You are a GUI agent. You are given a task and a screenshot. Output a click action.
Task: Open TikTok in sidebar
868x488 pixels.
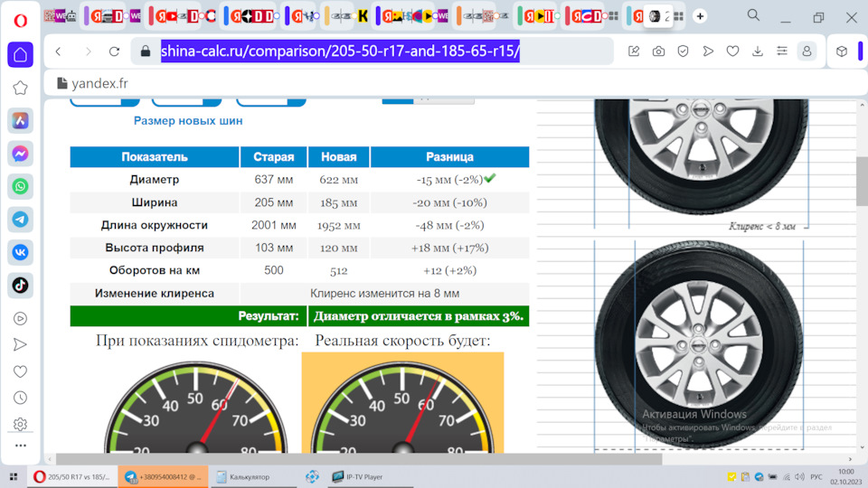point(21,286)
